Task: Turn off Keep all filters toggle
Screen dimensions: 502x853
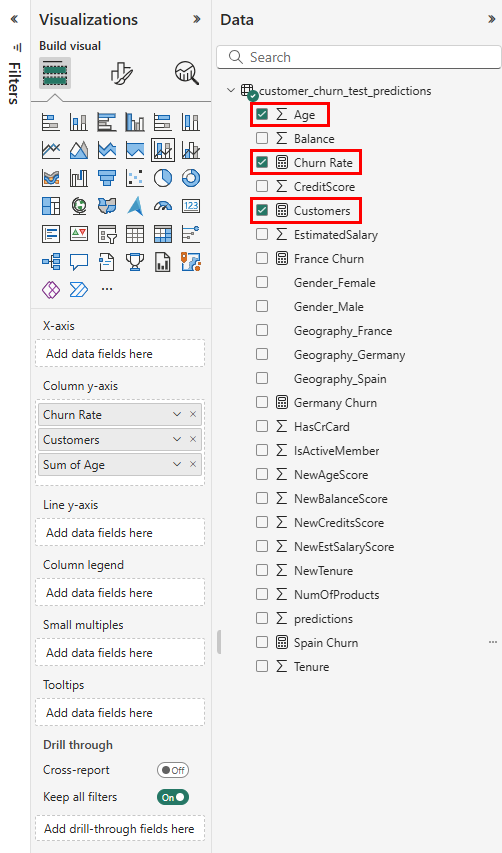Action: coord(173,797)
